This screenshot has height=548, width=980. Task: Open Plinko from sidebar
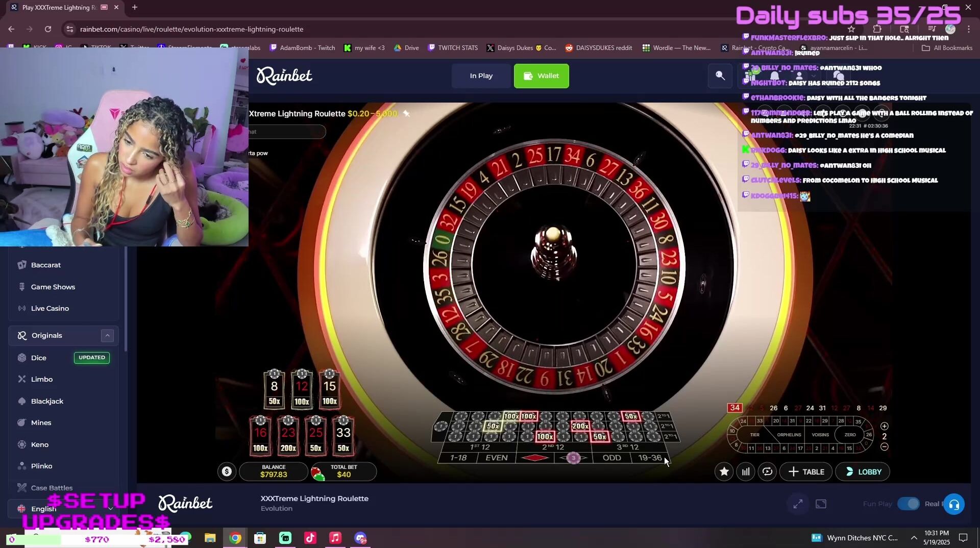coord(42,466)
